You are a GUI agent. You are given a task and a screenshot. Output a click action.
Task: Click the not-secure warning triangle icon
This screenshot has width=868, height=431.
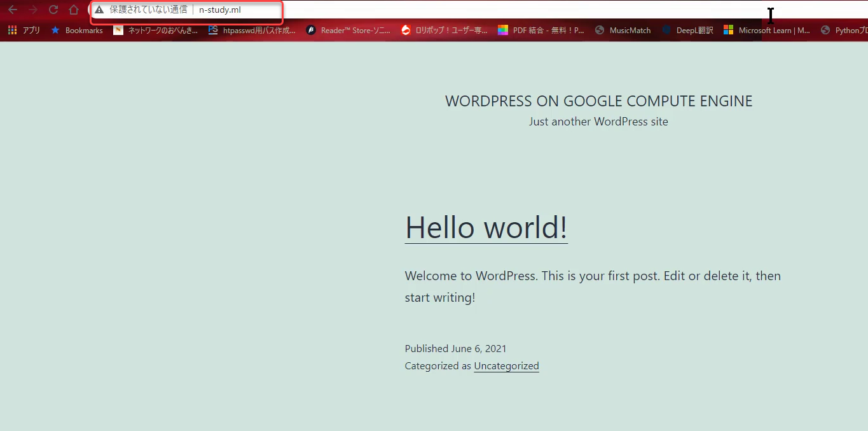tap(99, 10)
